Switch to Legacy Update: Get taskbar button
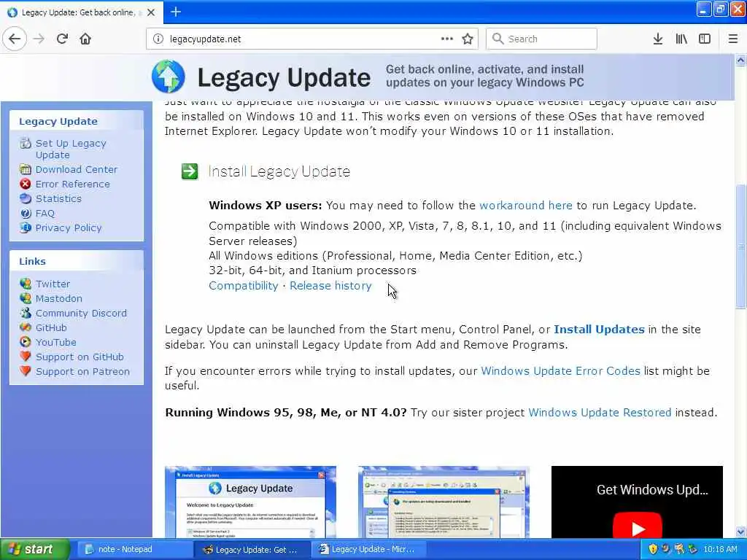The height and width of the screenshot is (560, 747). [x=252, y=550]
